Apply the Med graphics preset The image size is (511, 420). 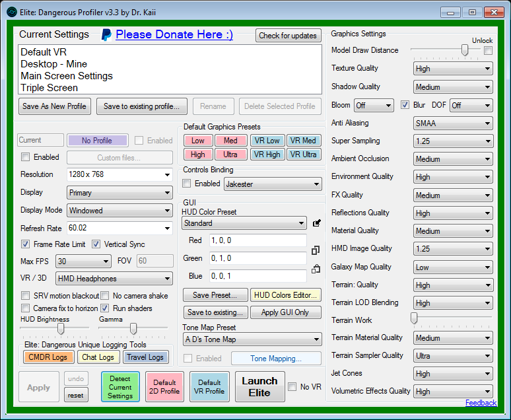click(x=230, y=141)
